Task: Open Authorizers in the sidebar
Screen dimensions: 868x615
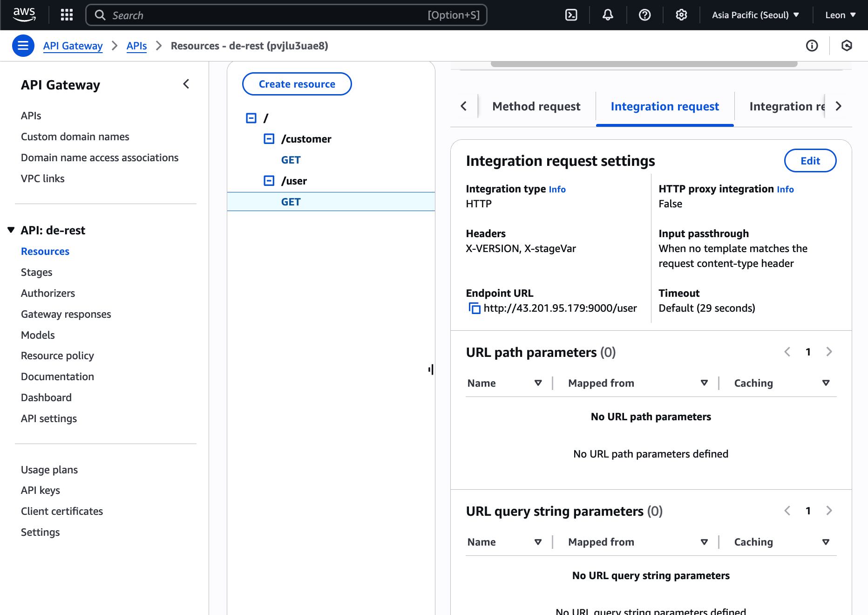Action: [48, 293]
